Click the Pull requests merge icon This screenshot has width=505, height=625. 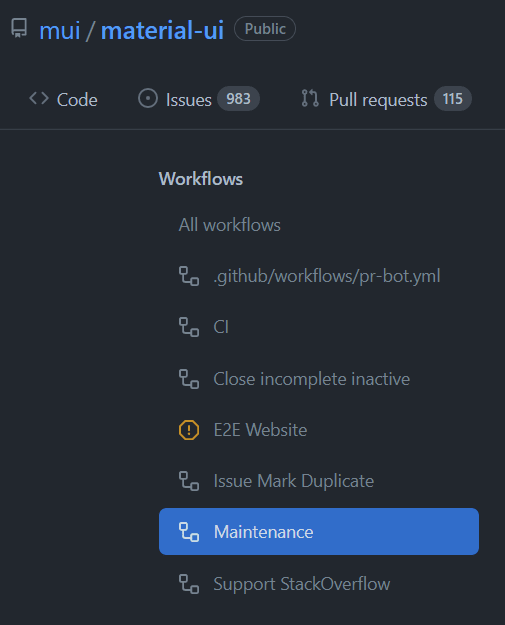310,98
